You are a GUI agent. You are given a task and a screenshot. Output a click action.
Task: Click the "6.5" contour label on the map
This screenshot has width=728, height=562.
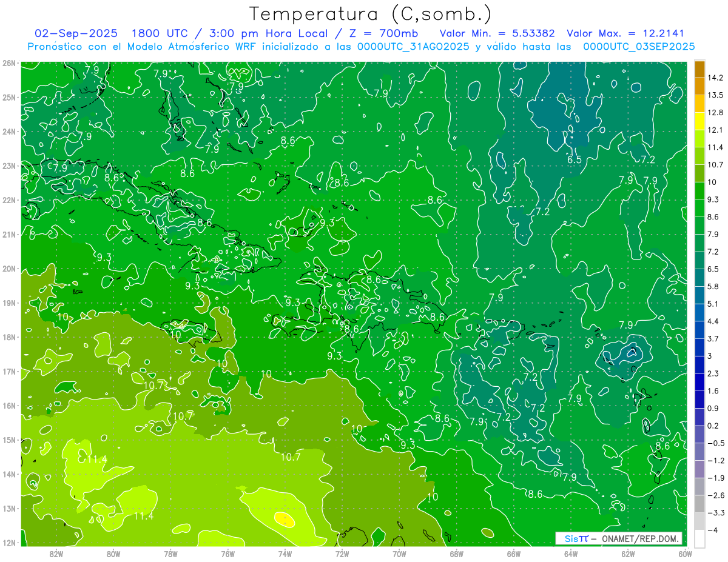tap(575, 160)
